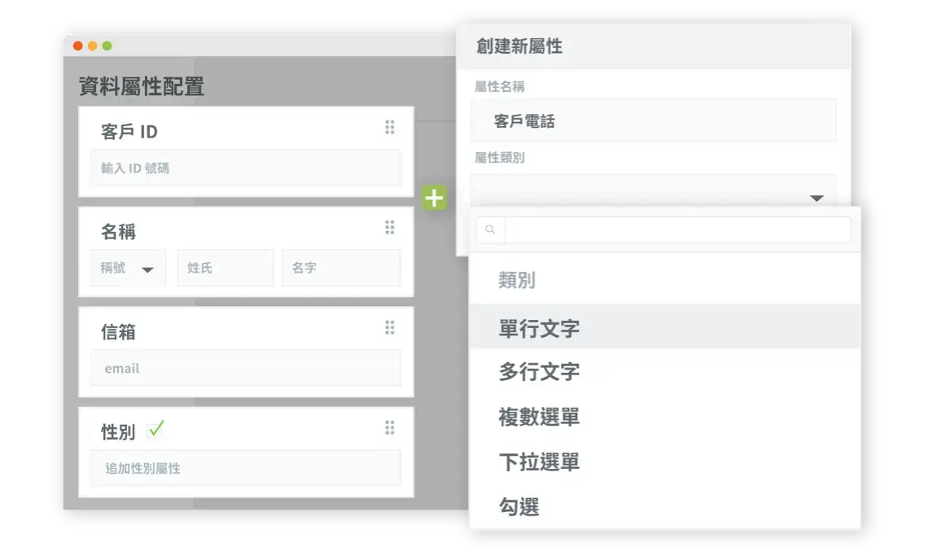Focus the email input field

coord(245,368)
